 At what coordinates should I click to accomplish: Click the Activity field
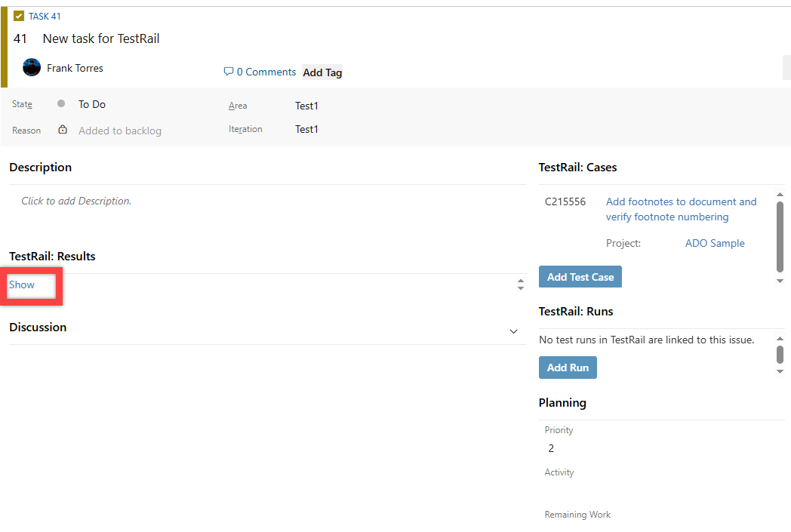point(559,472)
